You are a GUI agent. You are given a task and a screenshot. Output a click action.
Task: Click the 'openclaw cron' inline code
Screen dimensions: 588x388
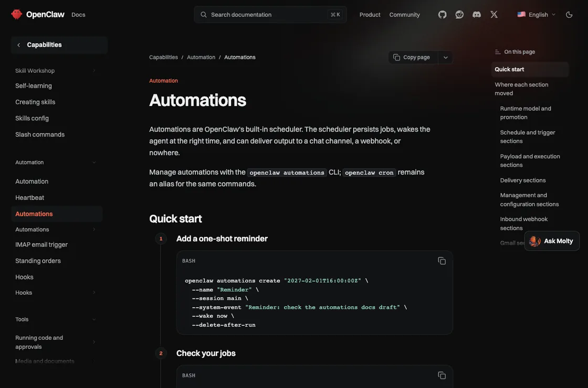click(x=369, y=173)
